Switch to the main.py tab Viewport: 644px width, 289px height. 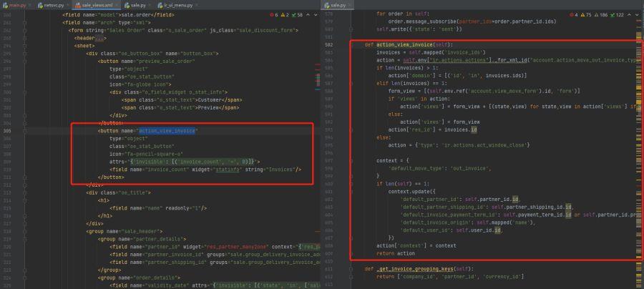(14, 5)
